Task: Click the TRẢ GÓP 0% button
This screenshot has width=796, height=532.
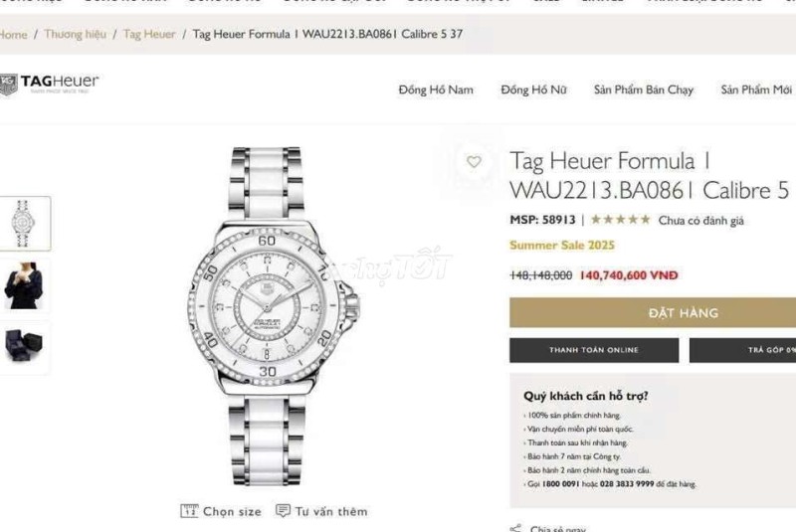Action: coord(742,350)
